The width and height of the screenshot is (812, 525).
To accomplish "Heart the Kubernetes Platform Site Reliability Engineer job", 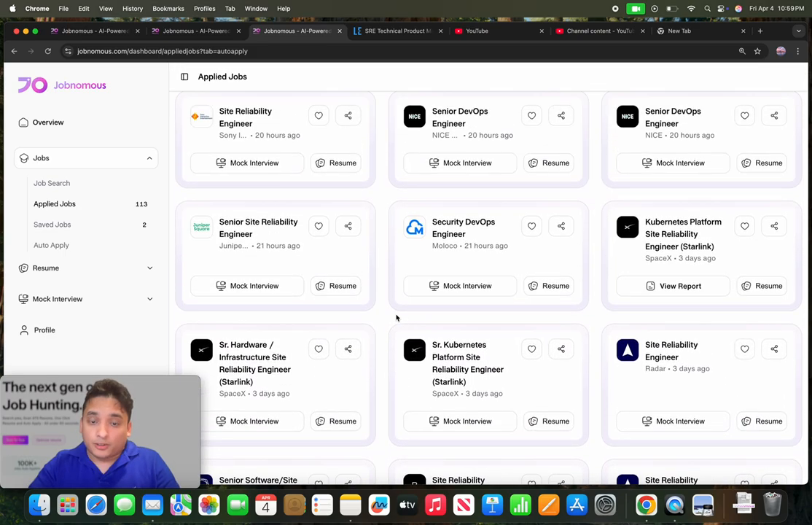I will pos(745,226).
